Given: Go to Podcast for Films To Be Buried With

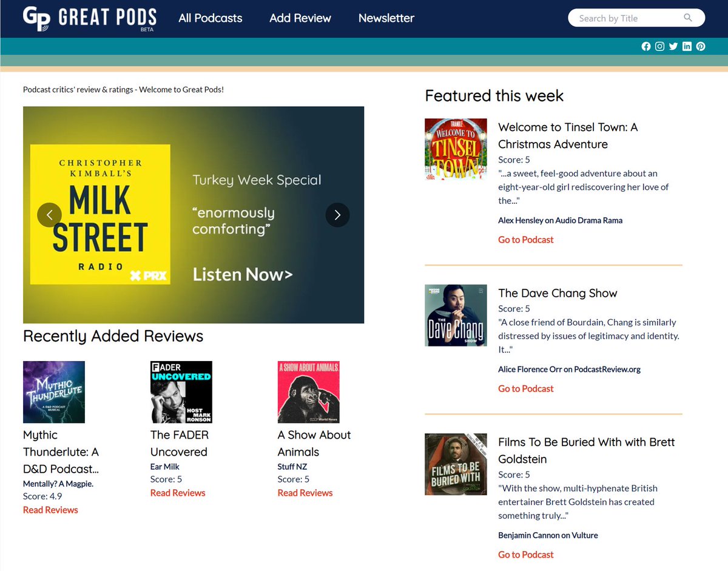Looking at the screenshot, I should click(526, 555).
